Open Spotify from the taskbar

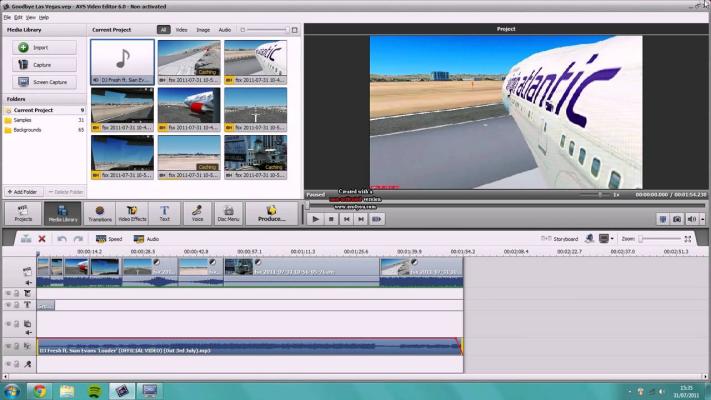click(x=94, y=390)
